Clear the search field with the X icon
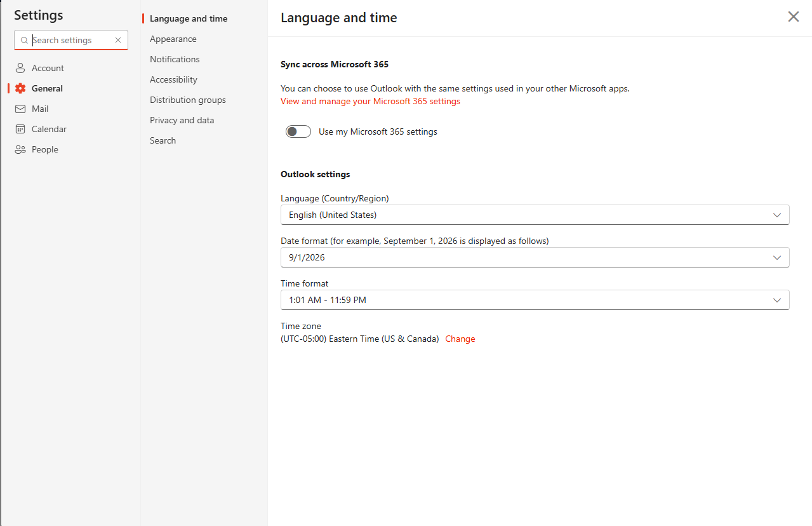The height and width of the screenshot is (526, 812). 118,40
